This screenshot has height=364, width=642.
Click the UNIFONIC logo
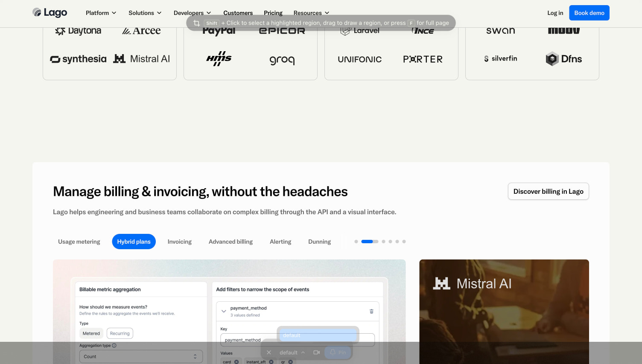tap(360, 59)
